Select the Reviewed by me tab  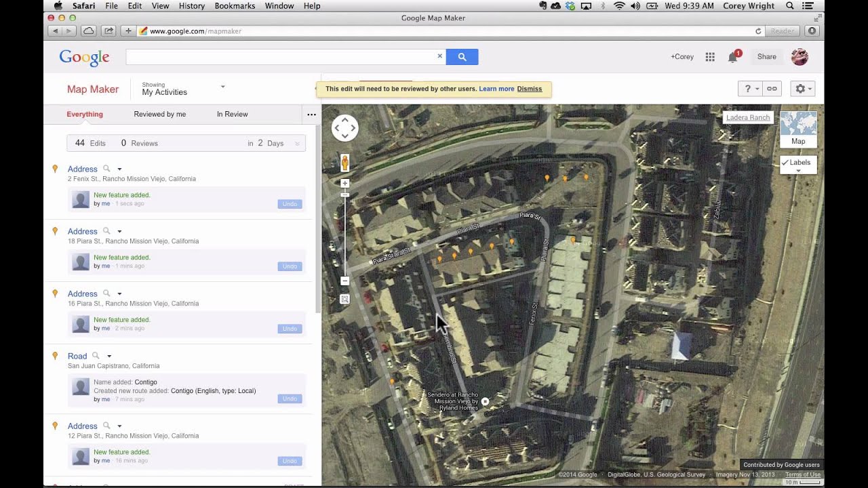159,114
